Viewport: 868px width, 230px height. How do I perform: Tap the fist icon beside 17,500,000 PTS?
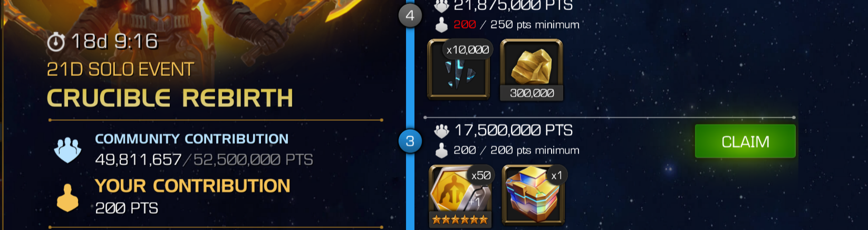tap(441, 131)
